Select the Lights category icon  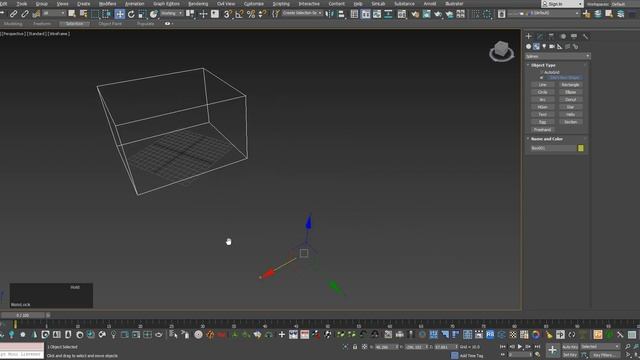(x=544, y=47)
